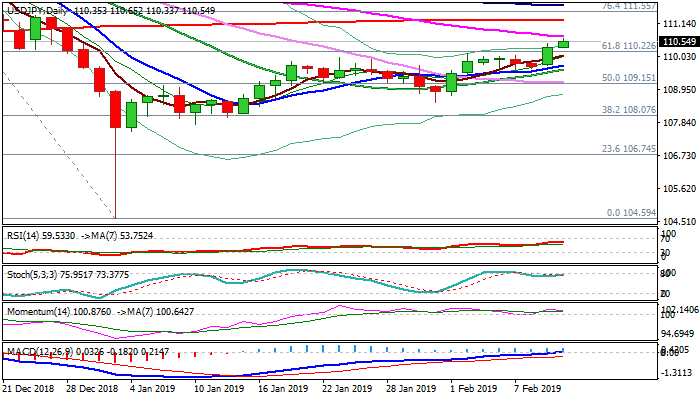Click the 107.840 price axis label

(x=680, y=123)
